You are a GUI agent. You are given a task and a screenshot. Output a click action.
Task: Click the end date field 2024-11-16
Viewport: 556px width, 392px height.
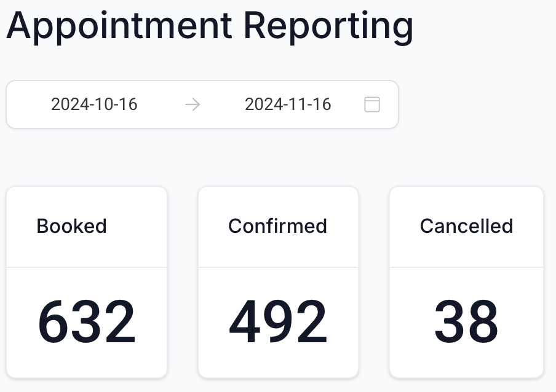[288, 104]
